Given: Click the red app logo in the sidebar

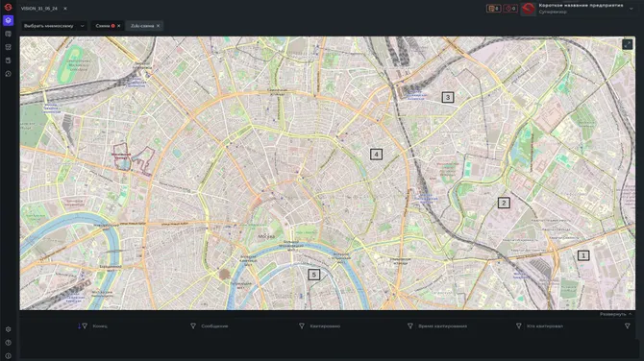Looking at the screenshot, I should (8, 7).
